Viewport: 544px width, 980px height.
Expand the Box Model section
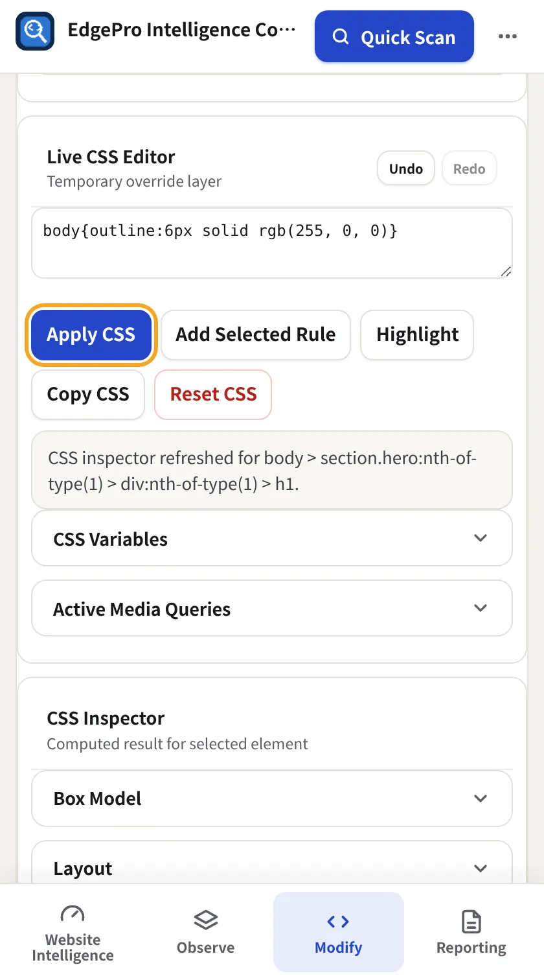(x=272, y=799)
